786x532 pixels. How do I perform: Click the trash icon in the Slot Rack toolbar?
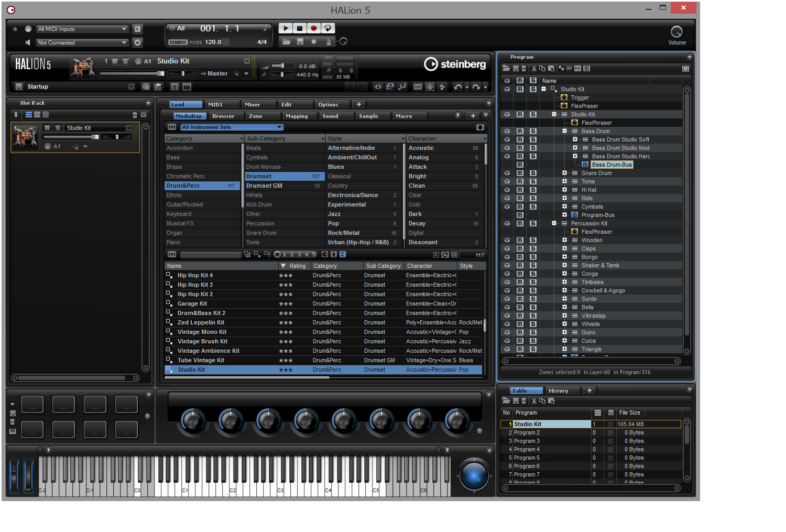[x=135, y=115]
